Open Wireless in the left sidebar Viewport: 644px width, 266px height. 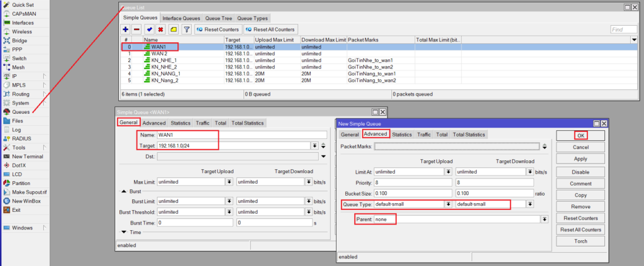click(22, 31)
